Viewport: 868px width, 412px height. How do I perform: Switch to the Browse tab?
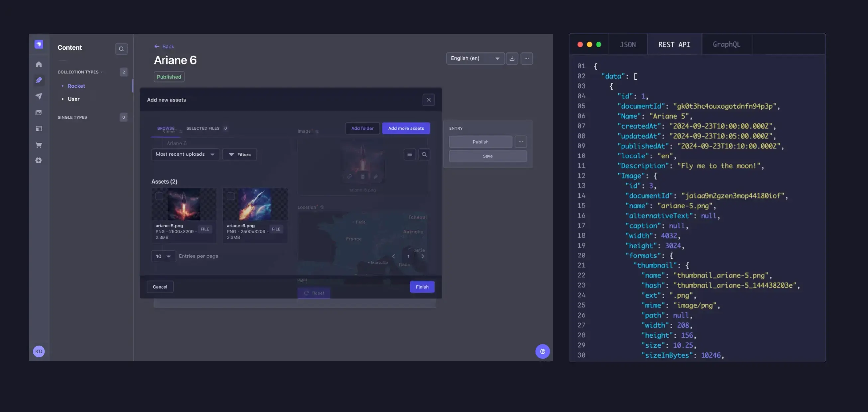coord(166,128)
